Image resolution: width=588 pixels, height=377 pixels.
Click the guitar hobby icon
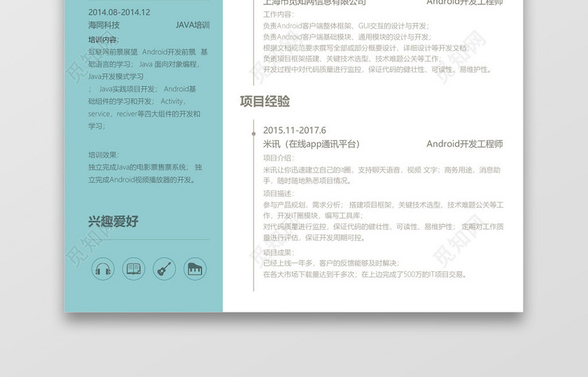pyautogui.click(x=164, y=269)
